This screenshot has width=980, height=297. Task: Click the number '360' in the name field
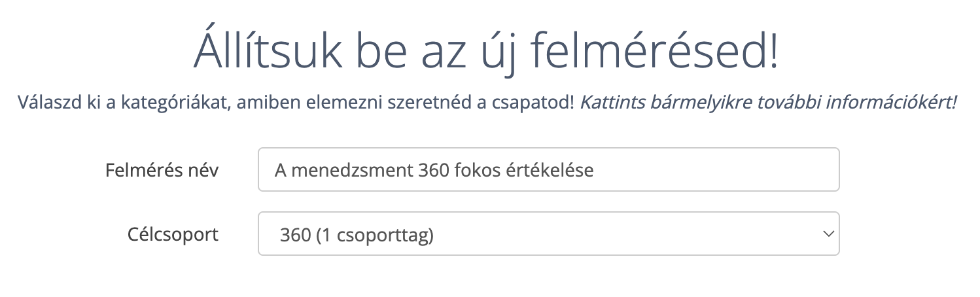pos(430,171)
